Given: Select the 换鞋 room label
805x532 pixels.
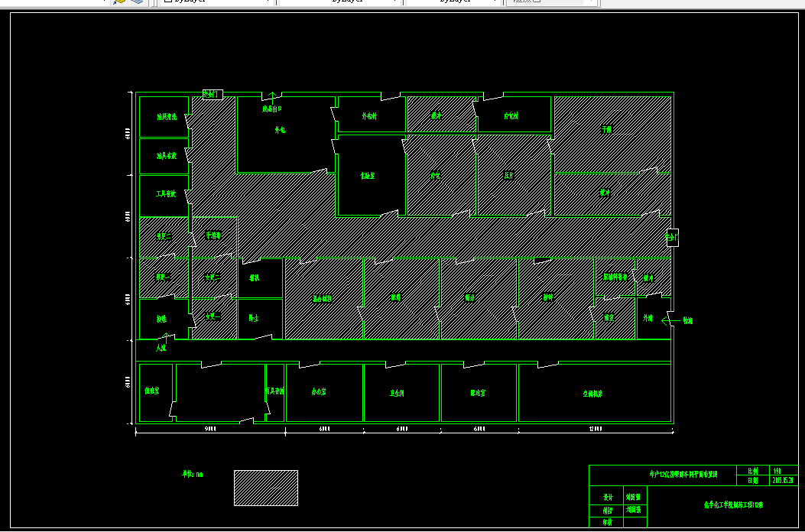Looking at the screenshot, I should pyautogui.click(x=162, y=319).
